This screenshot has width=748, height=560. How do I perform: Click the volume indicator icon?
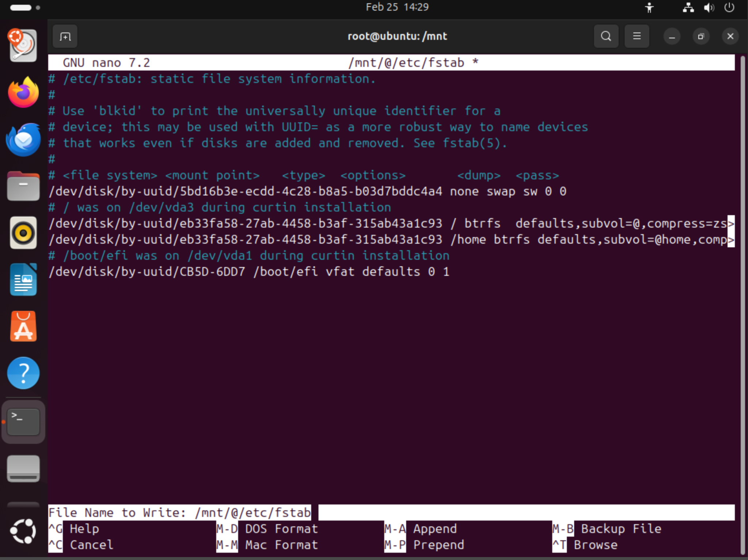(709, 7)
